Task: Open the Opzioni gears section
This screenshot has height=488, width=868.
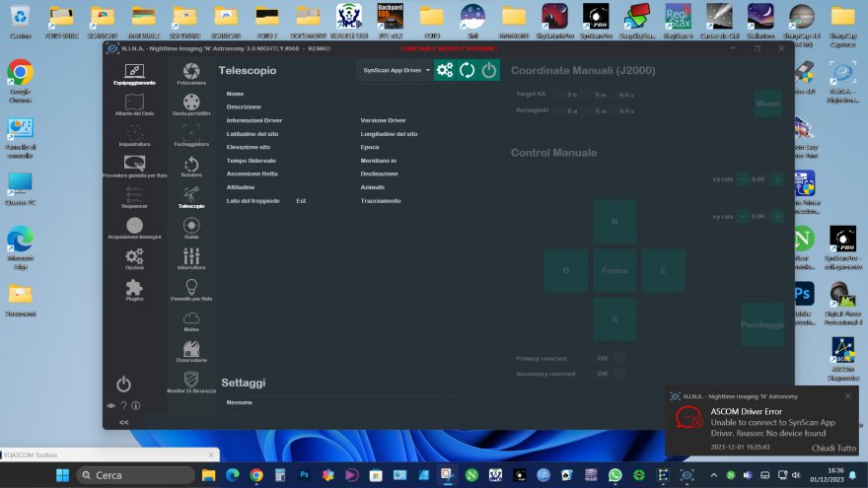Action: 134,259
